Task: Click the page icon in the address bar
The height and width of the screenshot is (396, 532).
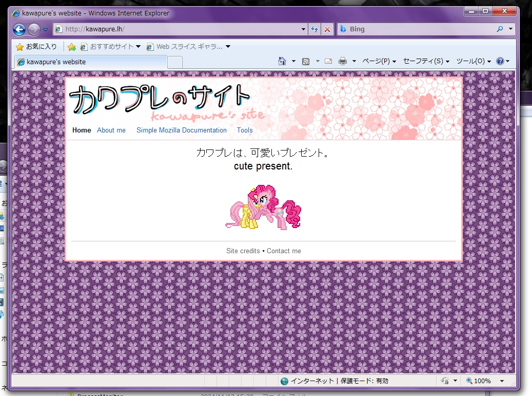Action: coord(58,29)
